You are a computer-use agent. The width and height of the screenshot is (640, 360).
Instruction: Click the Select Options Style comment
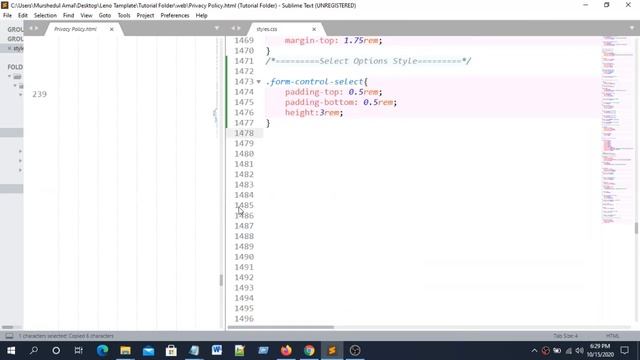(x=368, y=61)
